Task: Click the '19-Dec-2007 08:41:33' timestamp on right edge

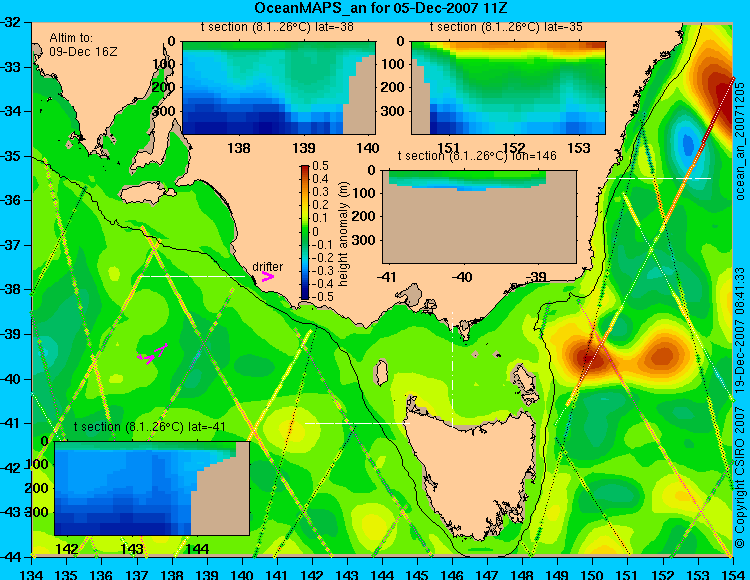Action: pos(739,330)
